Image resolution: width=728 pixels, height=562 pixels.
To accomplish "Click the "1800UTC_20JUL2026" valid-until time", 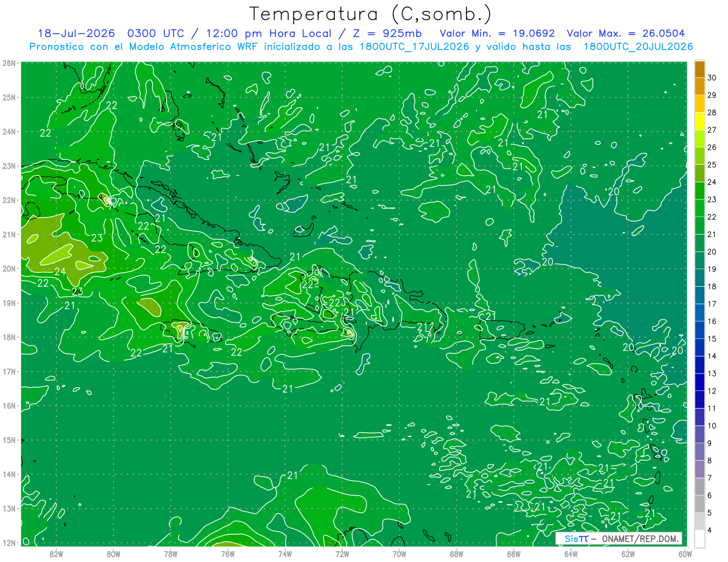I will [638, 47].
